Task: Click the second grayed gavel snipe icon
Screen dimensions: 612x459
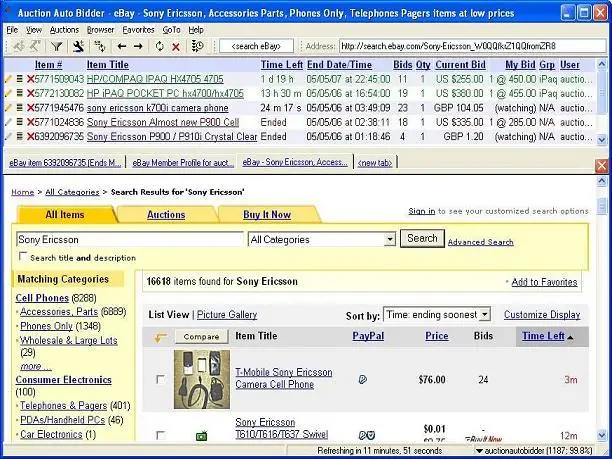Action: point(35,46)
